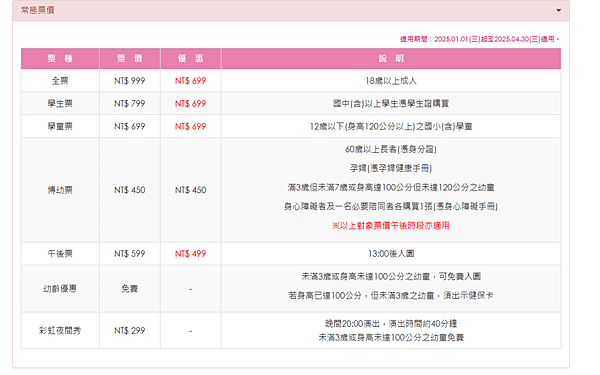Click the 18歲以上成人 description cell

[x=391, y=81]
